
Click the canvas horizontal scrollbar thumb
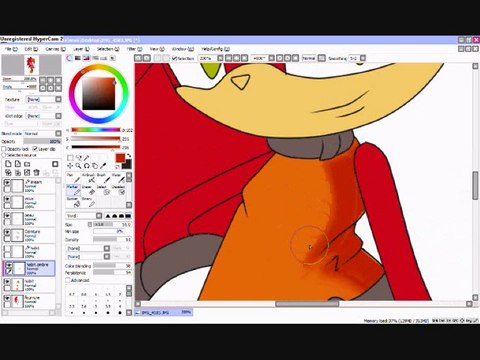(307, 304)
